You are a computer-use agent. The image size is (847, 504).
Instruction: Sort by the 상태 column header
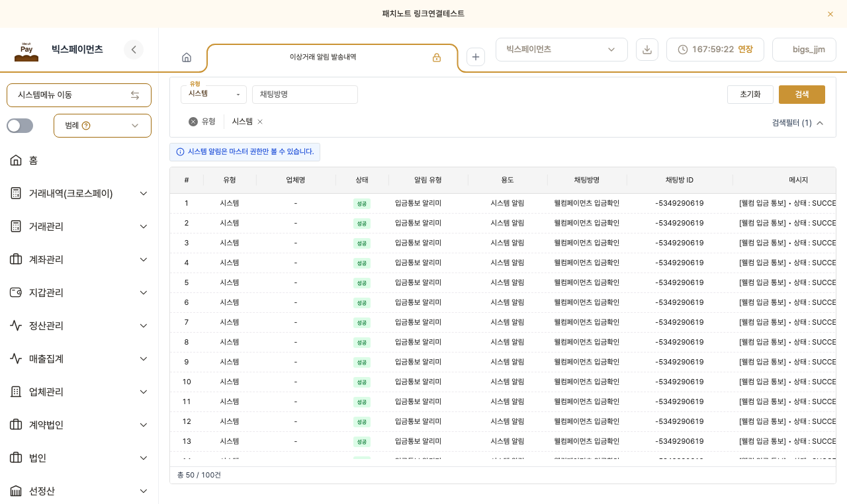click(x=362, y=180)
